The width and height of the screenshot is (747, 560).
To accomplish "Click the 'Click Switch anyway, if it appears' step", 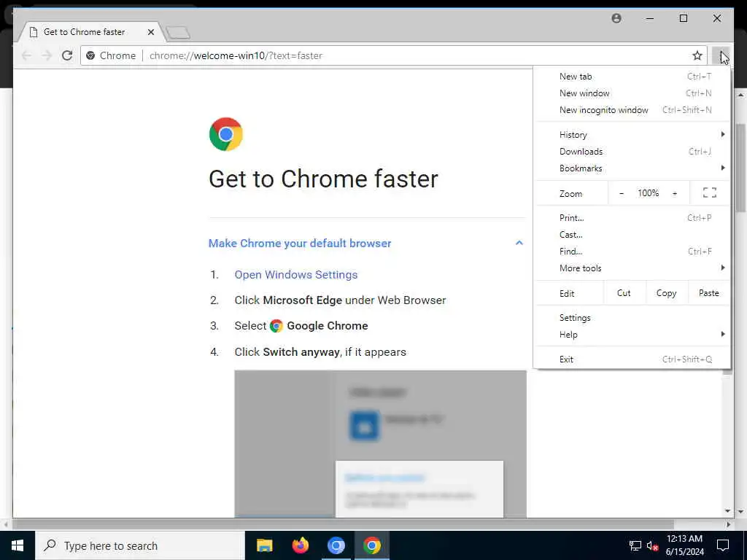I will click(320, 352).
